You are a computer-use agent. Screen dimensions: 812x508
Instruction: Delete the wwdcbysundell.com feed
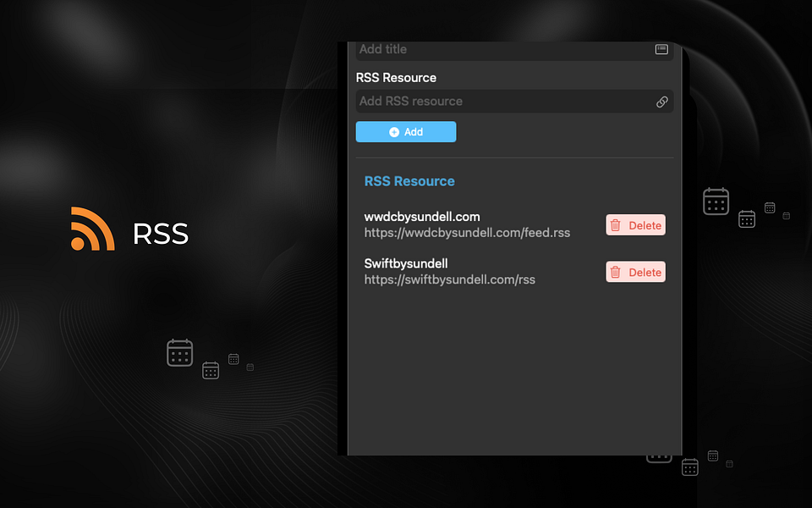[x=635, y=225]
